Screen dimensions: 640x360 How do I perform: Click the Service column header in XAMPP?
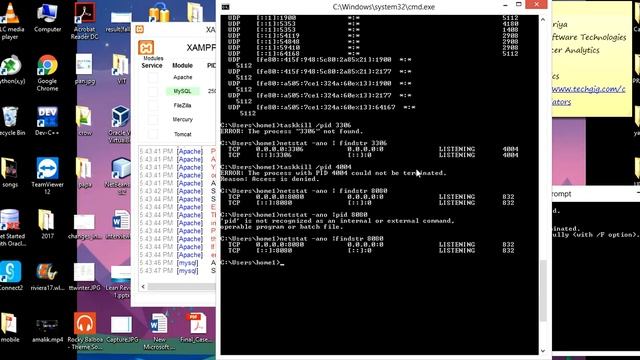tap(152, 65)
